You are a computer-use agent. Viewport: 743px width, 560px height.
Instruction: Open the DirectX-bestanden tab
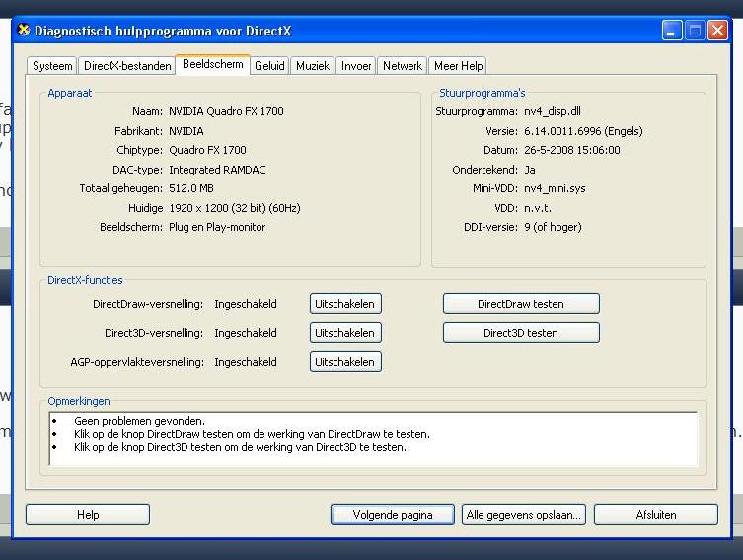[x=127, y=66]
